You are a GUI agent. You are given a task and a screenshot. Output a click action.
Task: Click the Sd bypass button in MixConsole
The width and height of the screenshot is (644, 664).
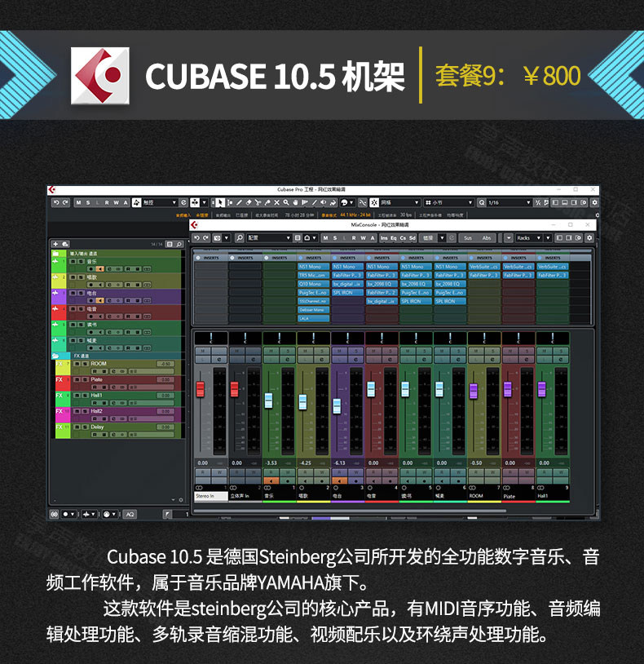click(412, 238)
